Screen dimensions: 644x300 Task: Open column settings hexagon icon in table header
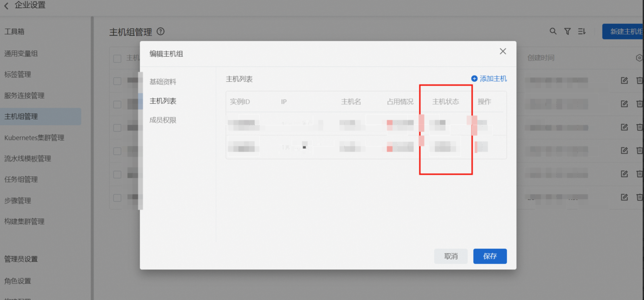point(639,58)
